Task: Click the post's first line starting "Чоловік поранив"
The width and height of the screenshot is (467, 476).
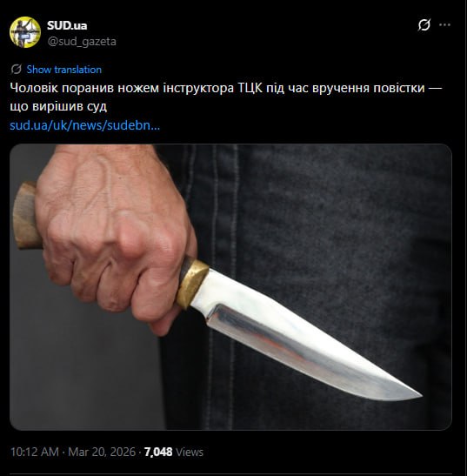Action: 226,88
